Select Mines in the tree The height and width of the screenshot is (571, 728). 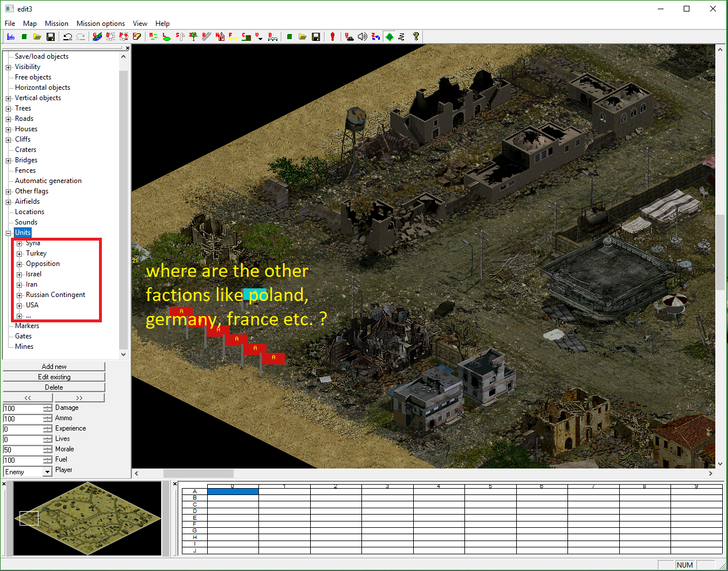(24, 347)
